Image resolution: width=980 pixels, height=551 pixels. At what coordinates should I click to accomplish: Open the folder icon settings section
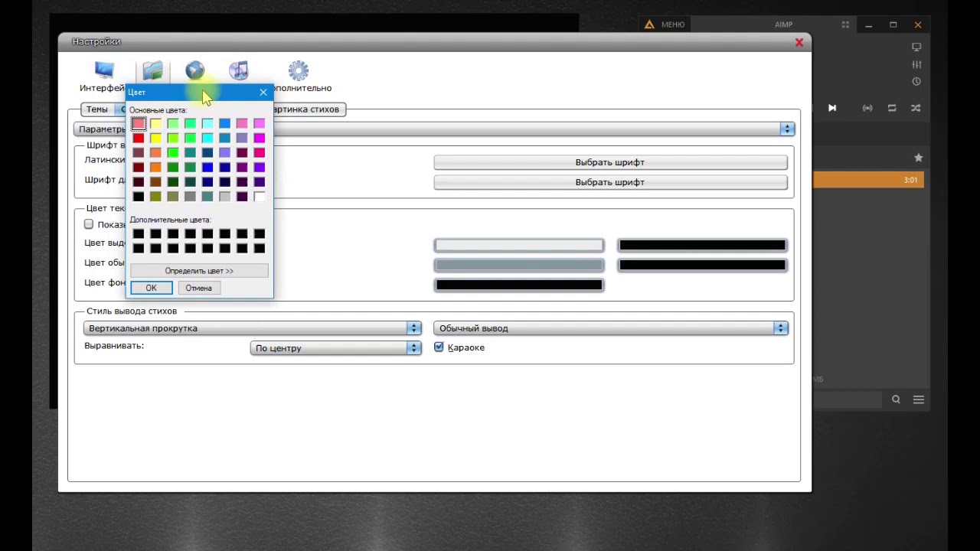(x=152, y=71)
